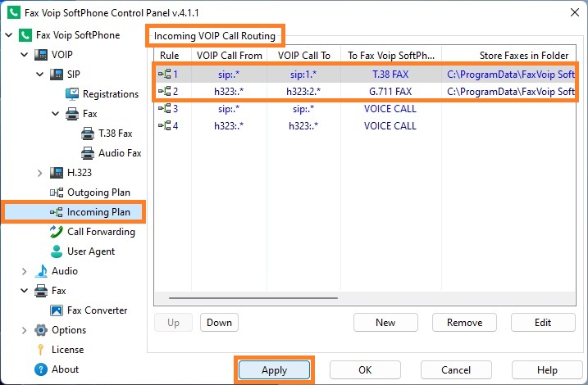Image resolution: width=588 pixels, height=385 pixels.
Task: Expand the Audio tree node
Action: [24, 271]
